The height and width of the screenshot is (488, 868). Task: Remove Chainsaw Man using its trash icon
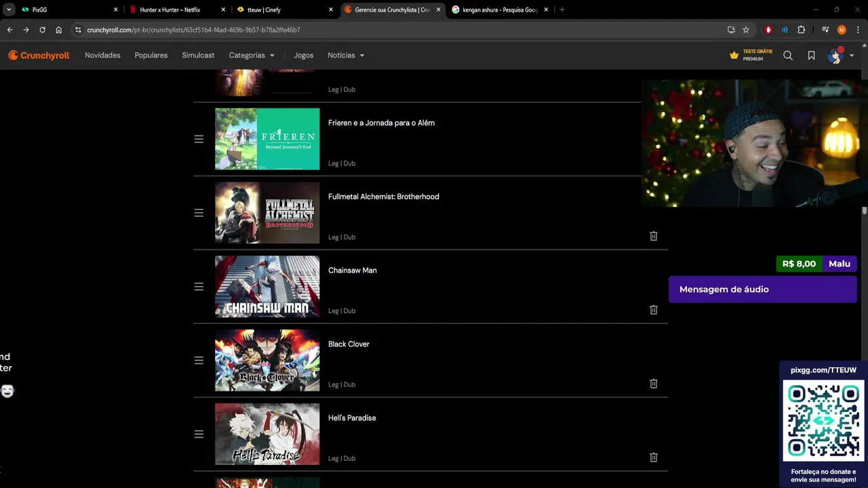pyautogui.click(x=654, y=310)
